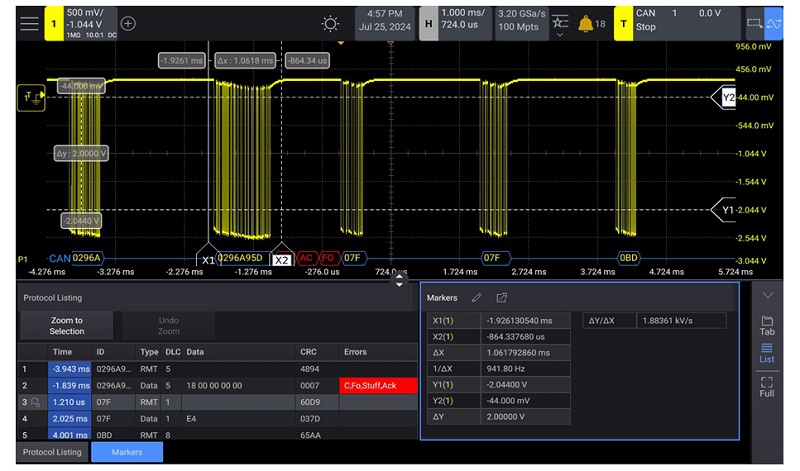The image size is (800, 471).
Task: Click Zoom to Selection button
Action: [x=66, y=326]
